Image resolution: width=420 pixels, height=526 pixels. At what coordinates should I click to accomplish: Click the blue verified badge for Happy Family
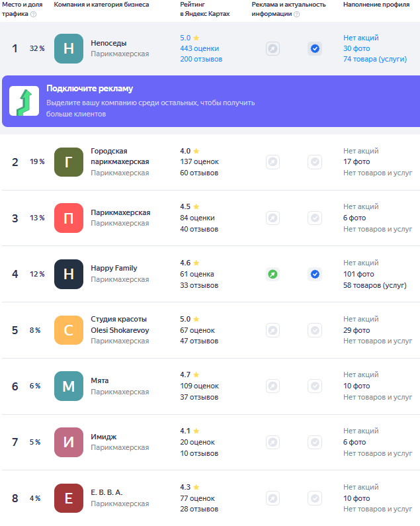315,275
